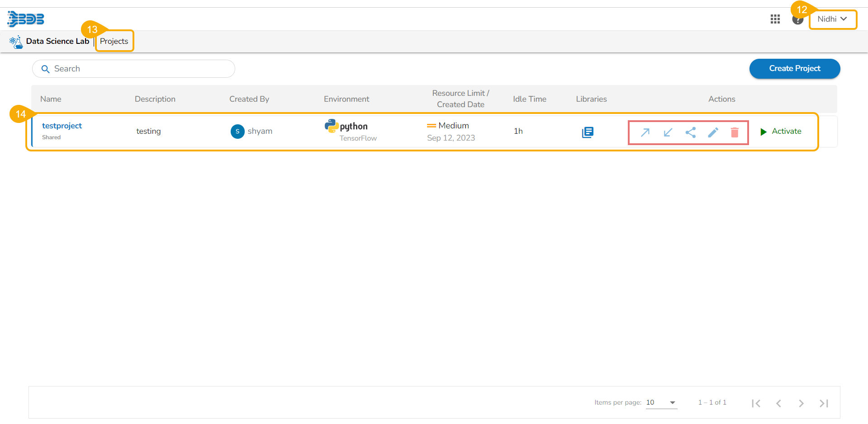Viewport: 868px width, 424px height.
Task: Open the Libraries icon for testproject
Action: click(587, 132)
